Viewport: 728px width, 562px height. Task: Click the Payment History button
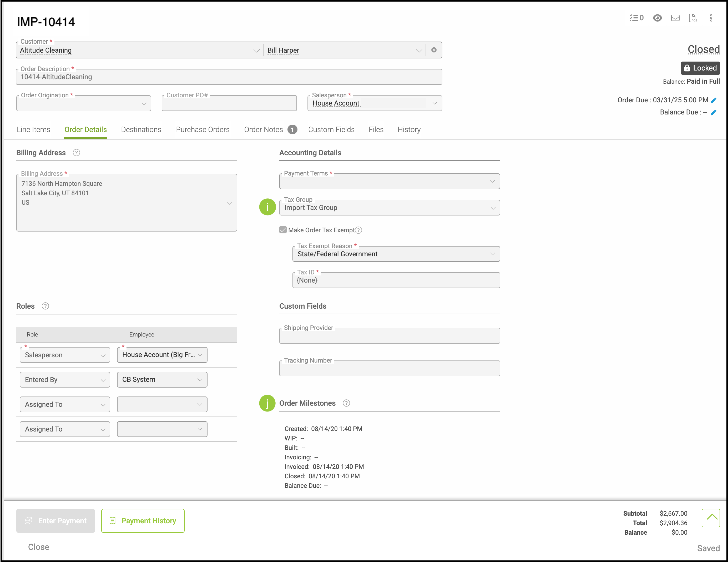143,521
